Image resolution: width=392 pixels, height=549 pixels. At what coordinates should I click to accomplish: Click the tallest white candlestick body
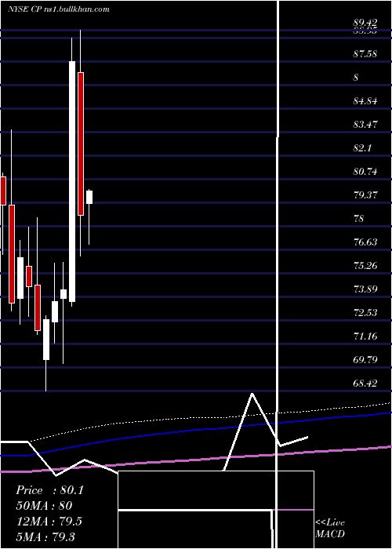coord(72,181)
